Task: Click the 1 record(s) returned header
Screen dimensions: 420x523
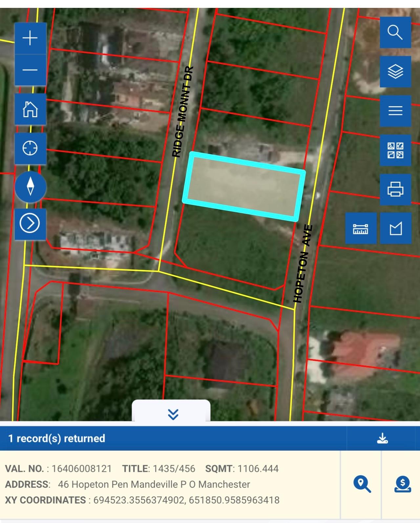Action: (56, 438)
